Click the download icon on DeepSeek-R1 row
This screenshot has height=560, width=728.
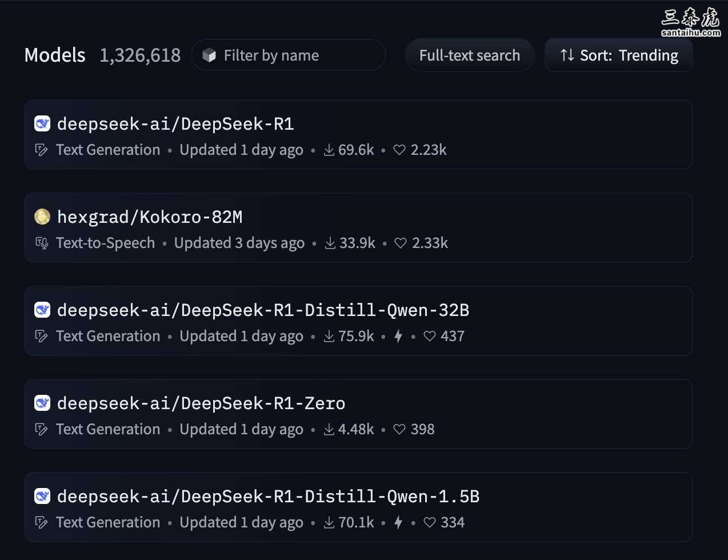[x=329, y=150]
